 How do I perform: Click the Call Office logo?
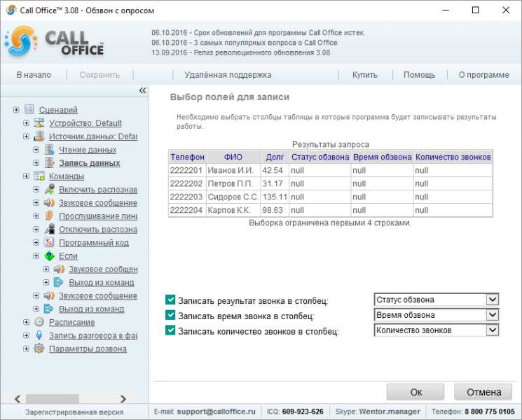pos(54,41)
